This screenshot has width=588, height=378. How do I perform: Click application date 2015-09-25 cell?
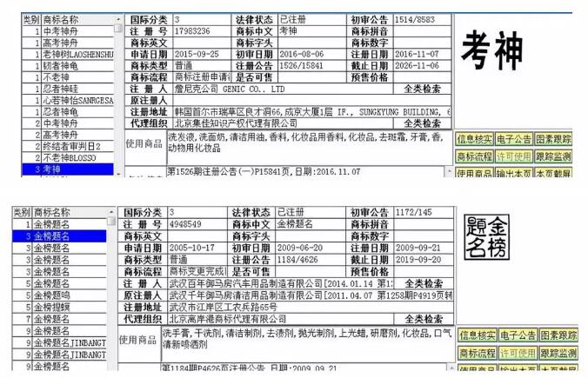202,54
